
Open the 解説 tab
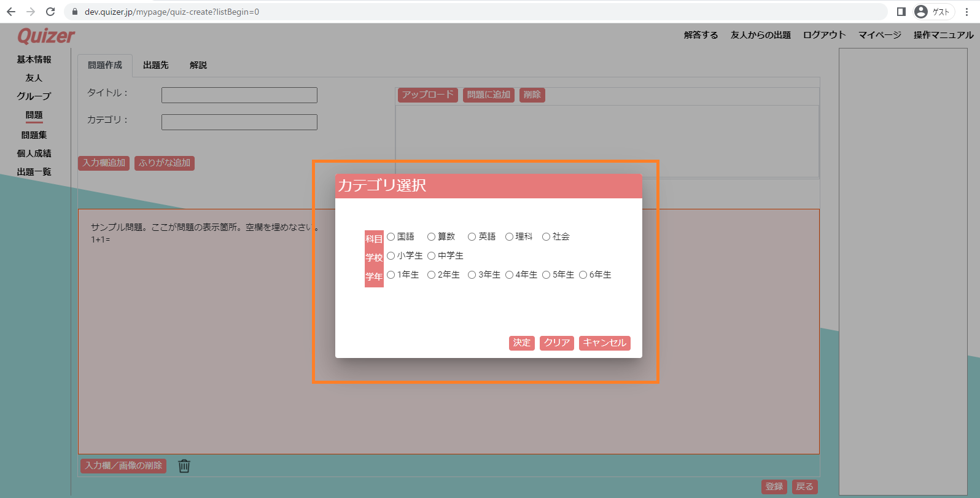tap(198, 65)
